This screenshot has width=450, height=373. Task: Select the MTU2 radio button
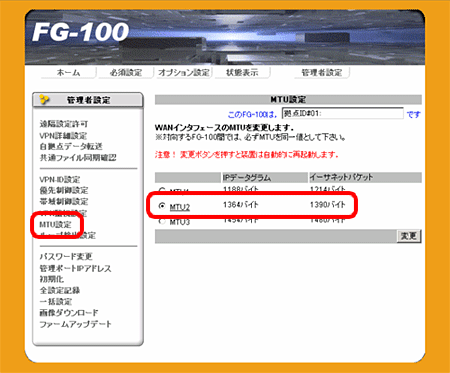[x=162, y=206]
